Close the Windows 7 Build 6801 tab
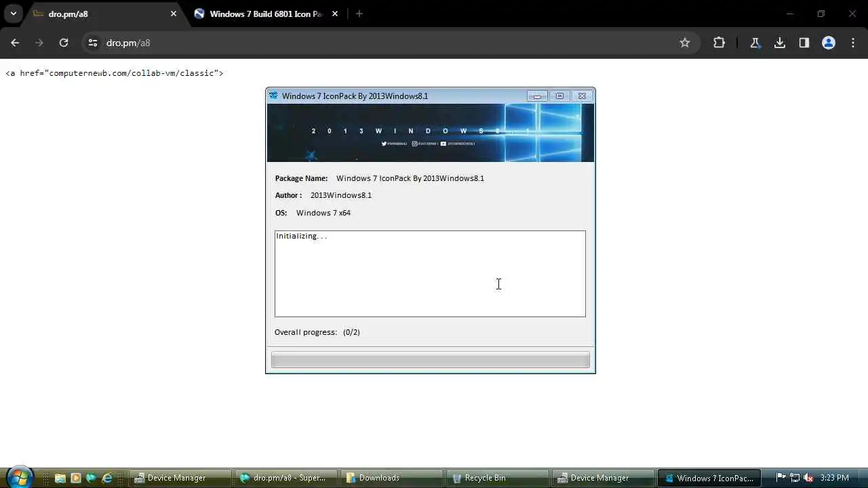Image resolution: width=868 pixels, height=488 pixels. click(x=336, y=14)
